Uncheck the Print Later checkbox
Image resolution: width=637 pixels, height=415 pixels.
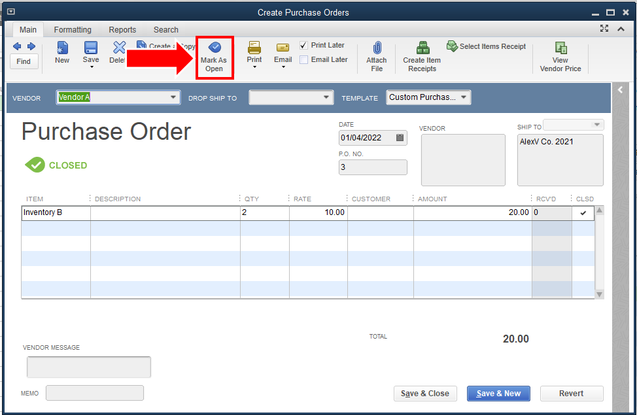303,45
